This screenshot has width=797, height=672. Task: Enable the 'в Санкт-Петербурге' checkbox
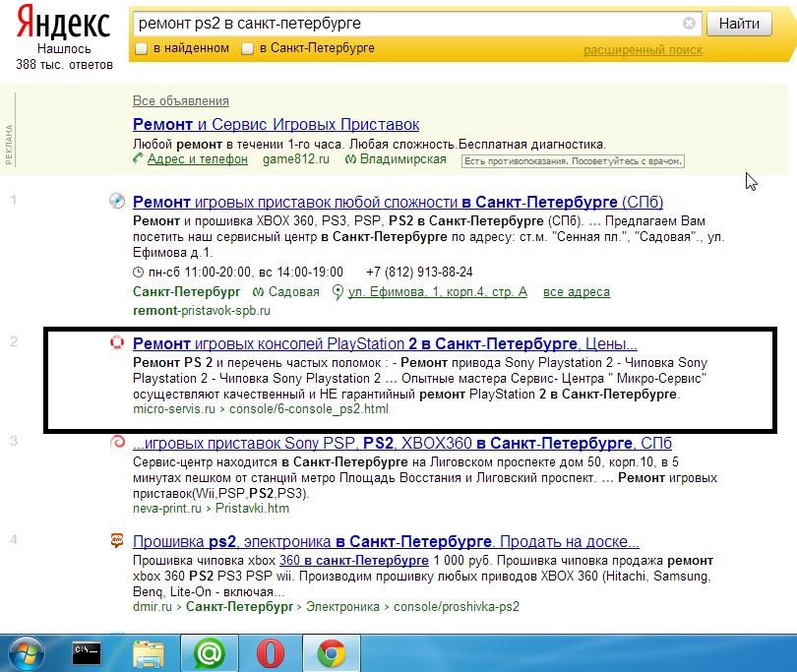[248, 49]
